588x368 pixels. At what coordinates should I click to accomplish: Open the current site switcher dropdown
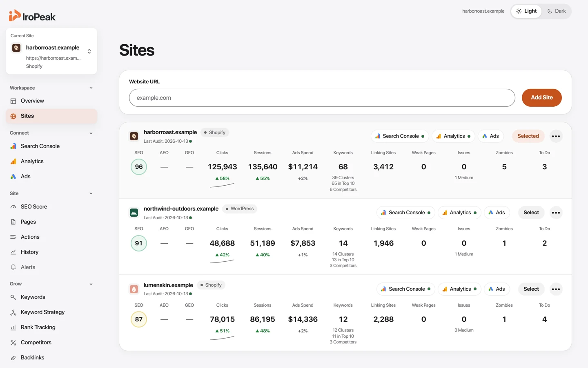coord(51,51)
